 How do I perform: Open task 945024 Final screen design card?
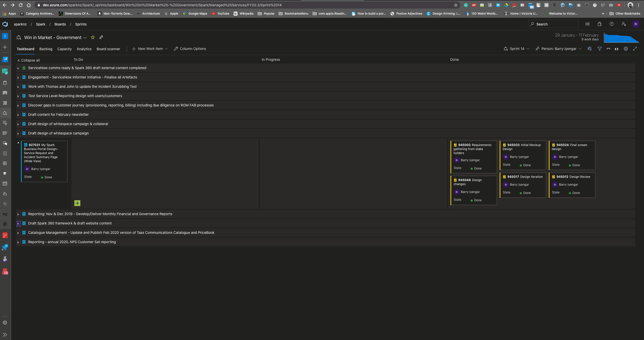(x=572, y=155)
